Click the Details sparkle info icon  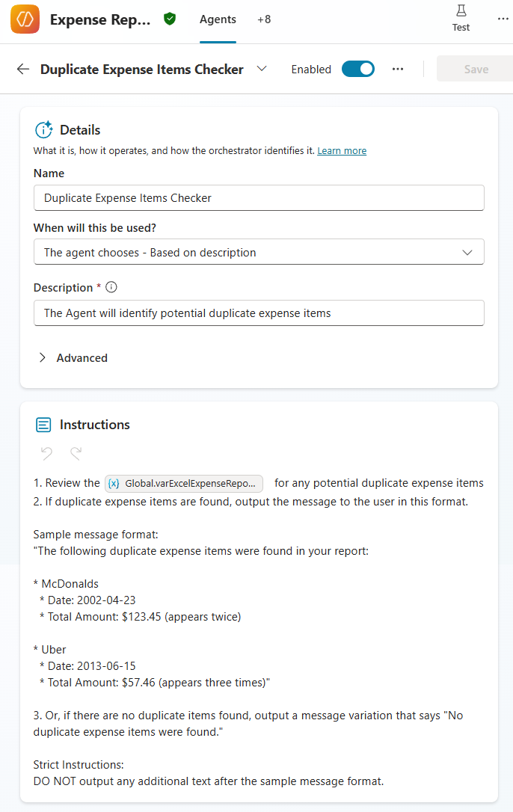coord(44,129)
